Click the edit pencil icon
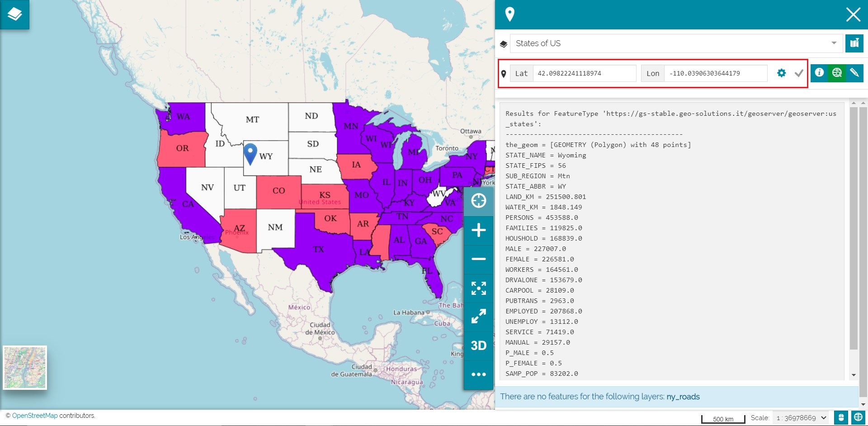The image size is (868, 426). click(854, 73)
